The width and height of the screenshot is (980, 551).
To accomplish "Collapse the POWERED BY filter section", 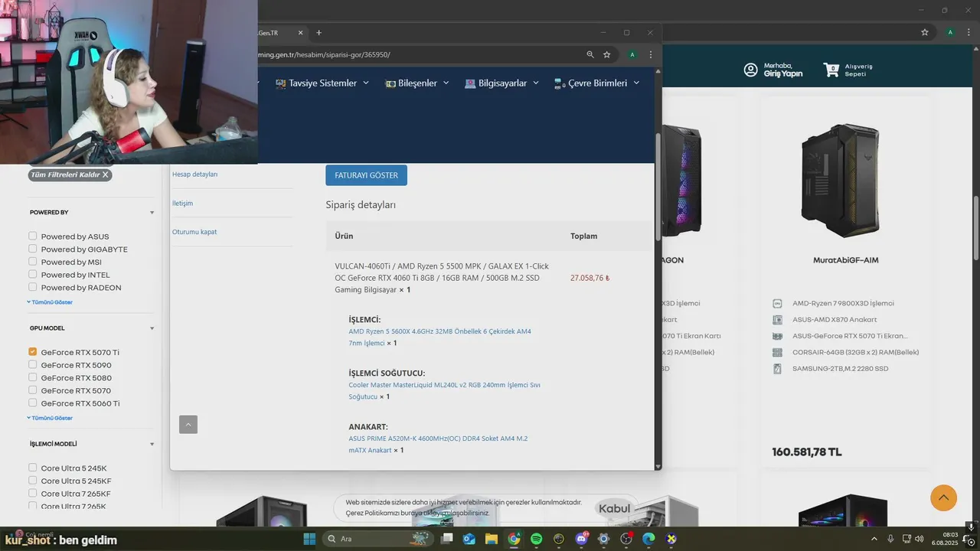I will 152,213.
